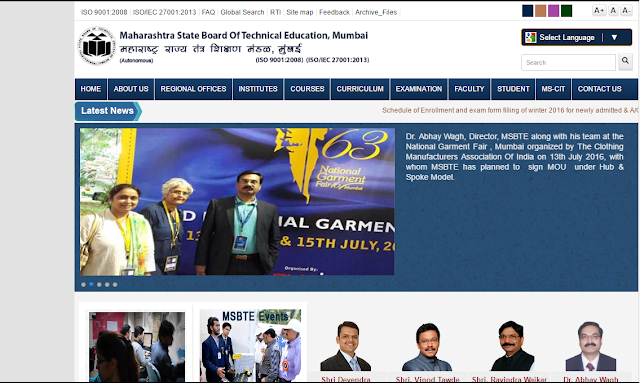
Task: Click the search magnifier icon
Action: [x=625, y=62]
